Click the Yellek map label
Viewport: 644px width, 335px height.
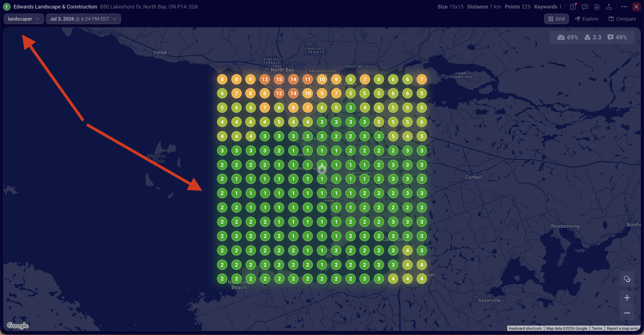point(160,53)
